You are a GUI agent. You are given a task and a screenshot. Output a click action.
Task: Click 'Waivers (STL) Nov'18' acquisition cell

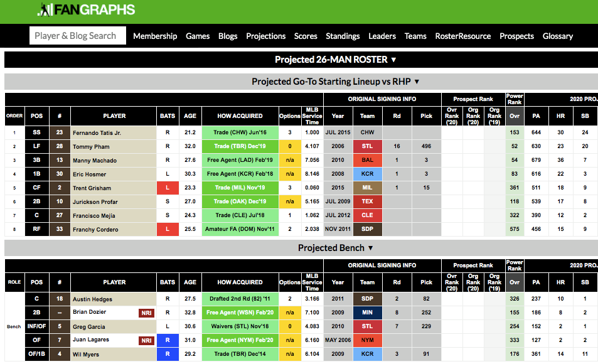point(240,326)
